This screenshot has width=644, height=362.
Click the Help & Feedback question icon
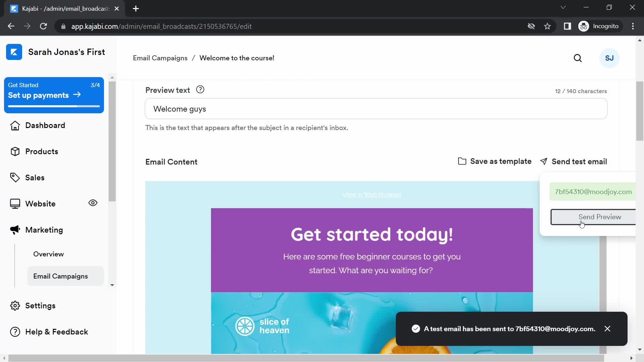[15, 331]
